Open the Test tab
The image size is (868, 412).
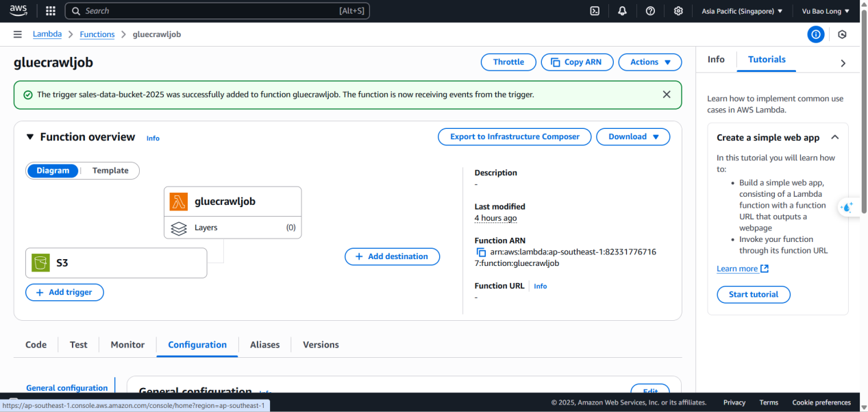79,345
